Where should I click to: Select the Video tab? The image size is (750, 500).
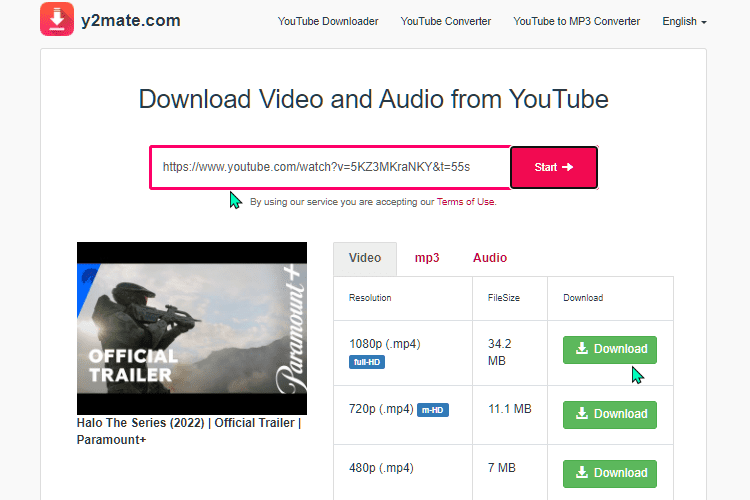click(x=365, y=258)
